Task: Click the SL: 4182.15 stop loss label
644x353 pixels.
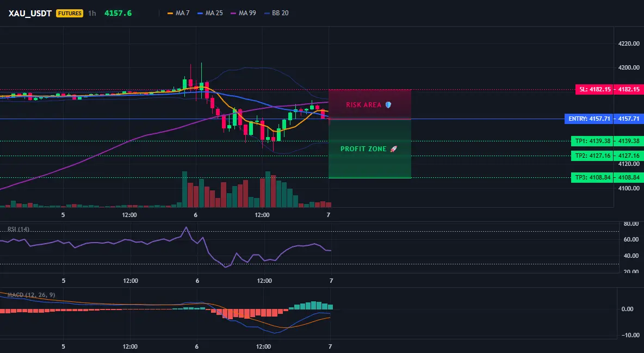Action: click(594, 89)
